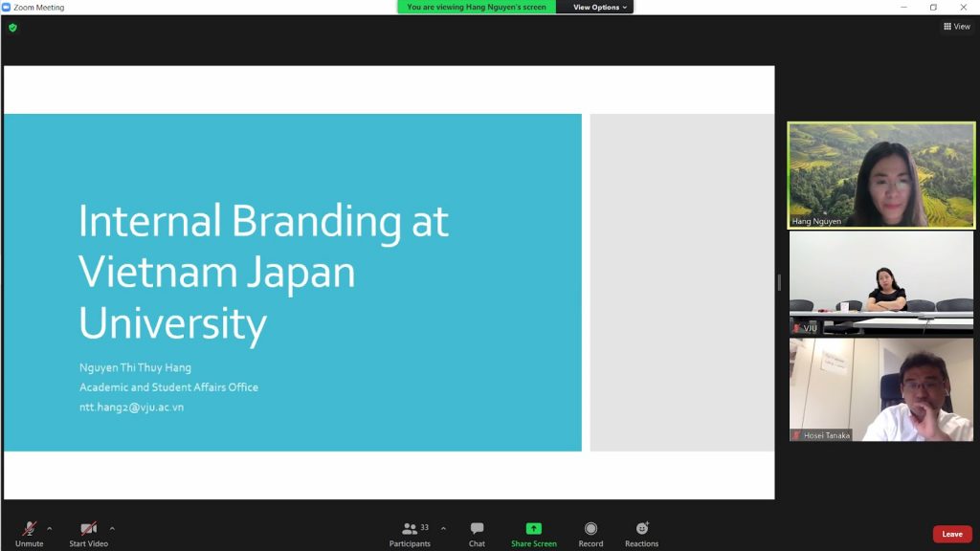980x551 pixels.
Task: Expand participants options caret
Action: coord(443,528)
